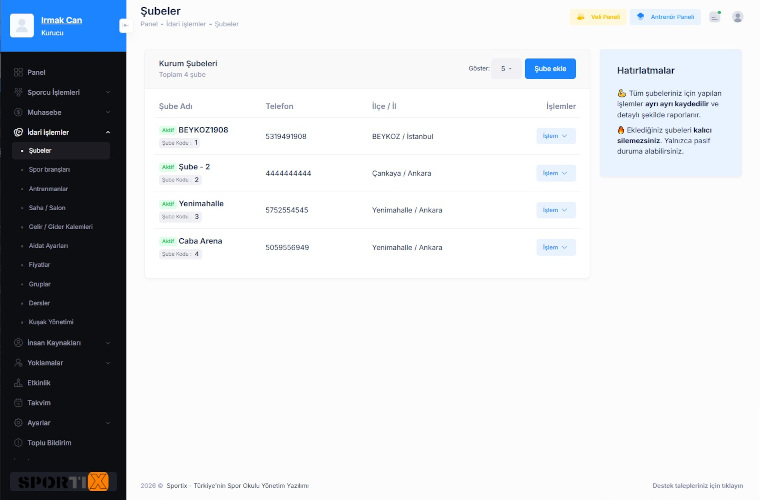Open Aidat Ayarları submenu item
The width and height of the screenshot is (760, 500).
pyautogui.click(x=48, y=246)
